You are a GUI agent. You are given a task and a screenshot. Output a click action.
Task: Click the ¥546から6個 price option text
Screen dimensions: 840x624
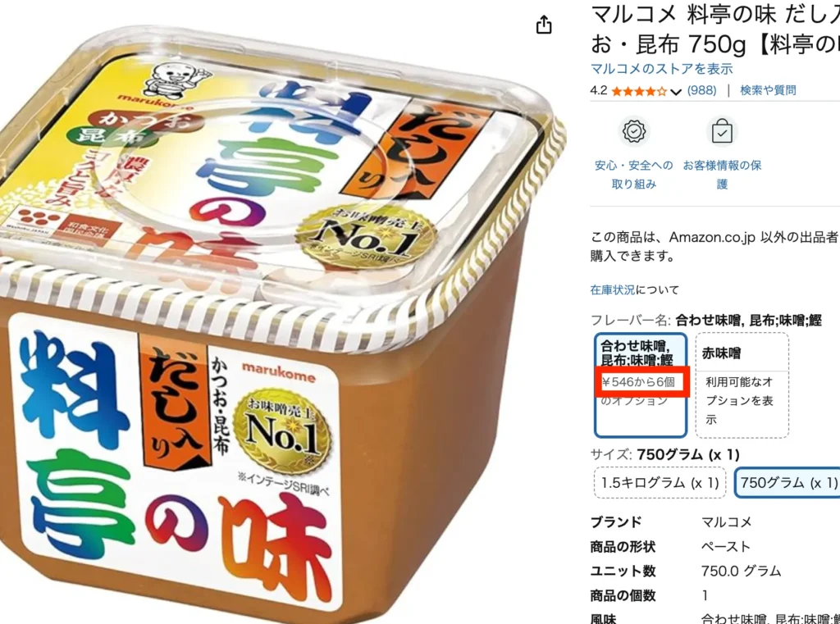637,382
